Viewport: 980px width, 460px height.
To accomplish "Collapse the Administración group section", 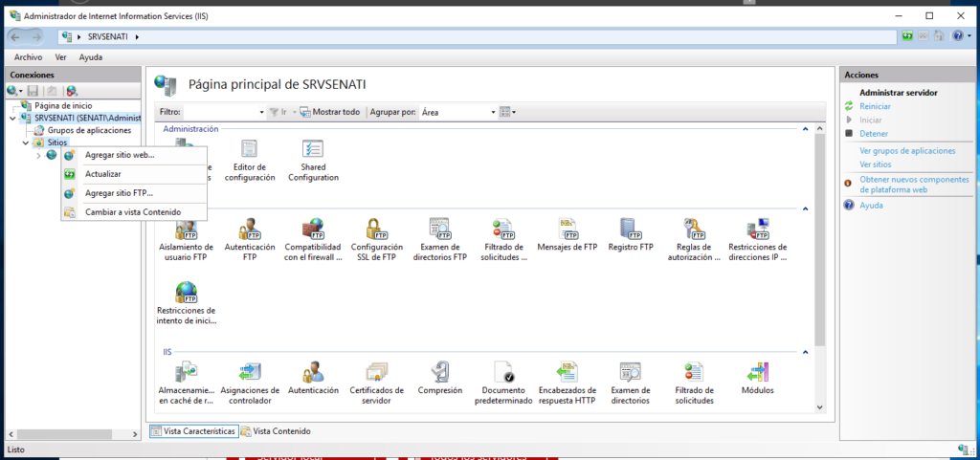I will [806, 128].
